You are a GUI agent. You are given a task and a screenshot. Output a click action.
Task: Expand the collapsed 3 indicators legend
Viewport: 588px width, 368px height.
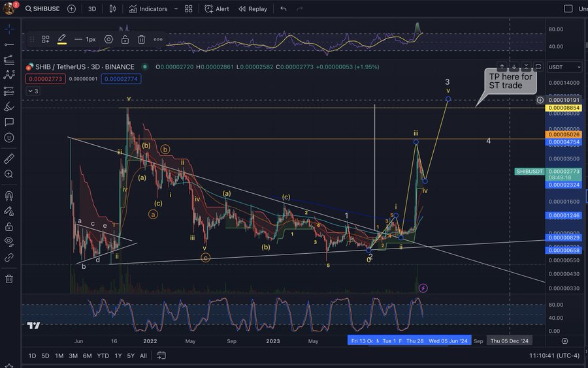[x=33, y=91]
